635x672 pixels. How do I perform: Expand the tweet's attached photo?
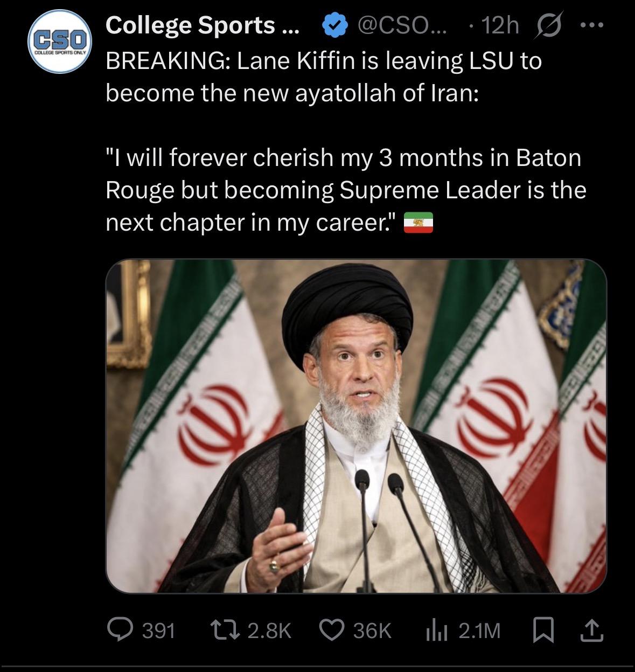tap(356, 426)
